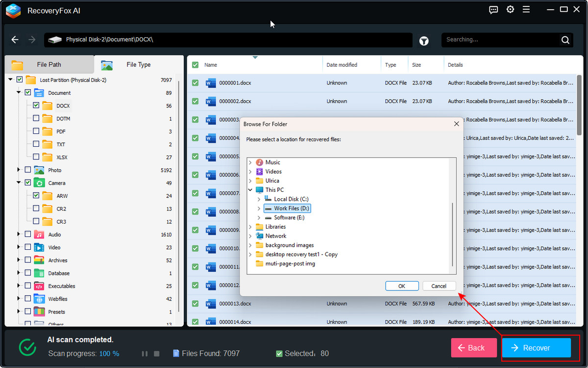This screenshot has height=368, width=588.
Task: Click the Database category icon
Action: pyautogui.click(x=39, y=273)
